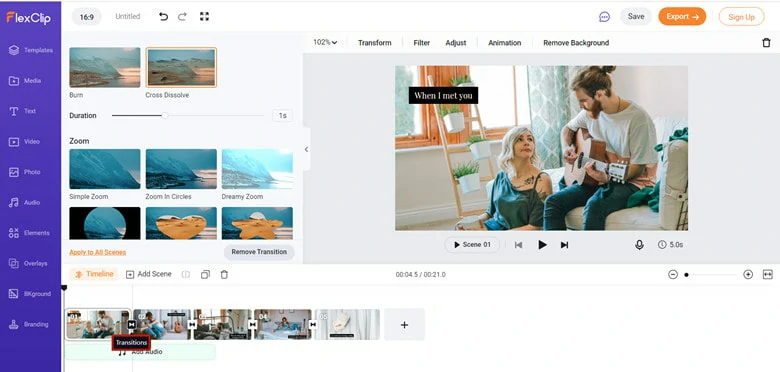Viewport: 780px width, 372px height.
Task: Click Apply to All Scenes link
Action: (98, 252)
